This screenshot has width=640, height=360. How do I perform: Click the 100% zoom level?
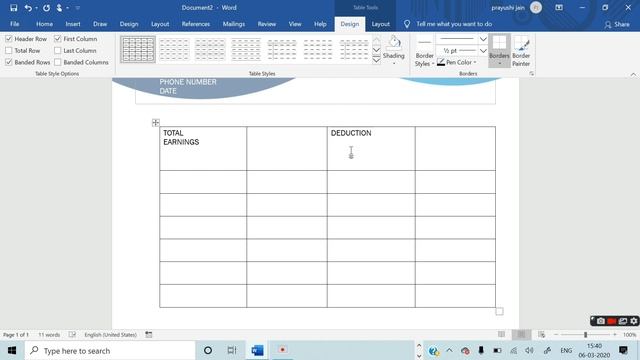pyautogui.click(x=629, y=335)
